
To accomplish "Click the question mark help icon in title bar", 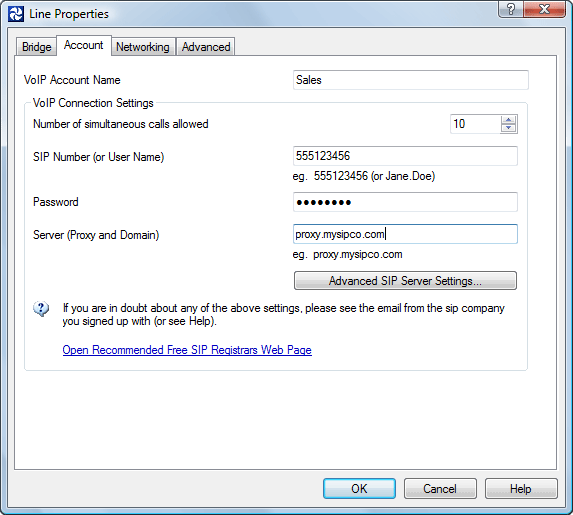I will coord(511,9).
